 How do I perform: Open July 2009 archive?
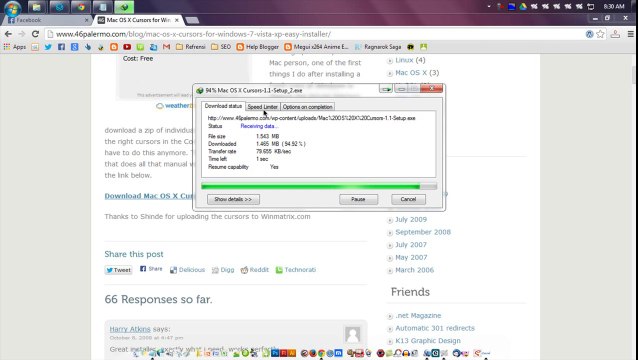tap(411, 219)
